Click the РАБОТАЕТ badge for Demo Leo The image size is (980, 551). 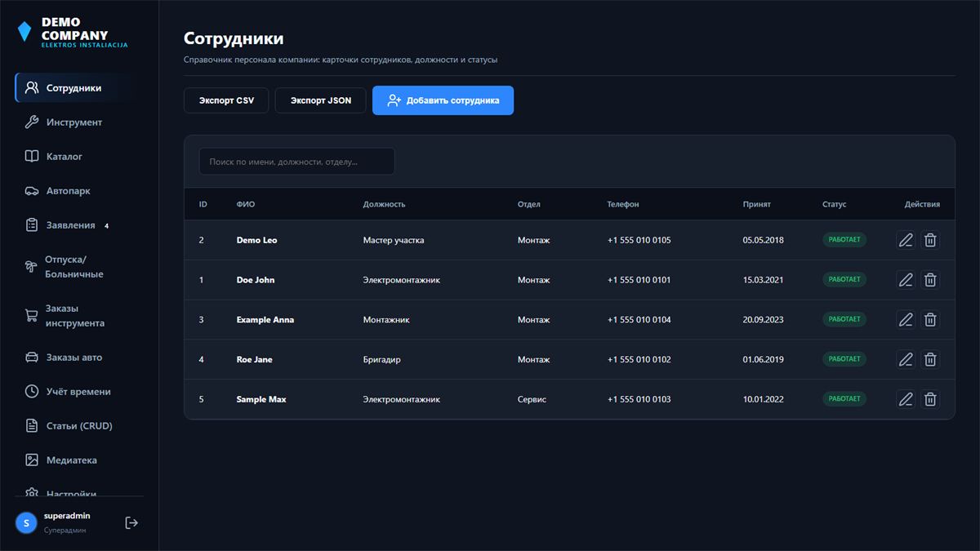[x=844, y=240]
